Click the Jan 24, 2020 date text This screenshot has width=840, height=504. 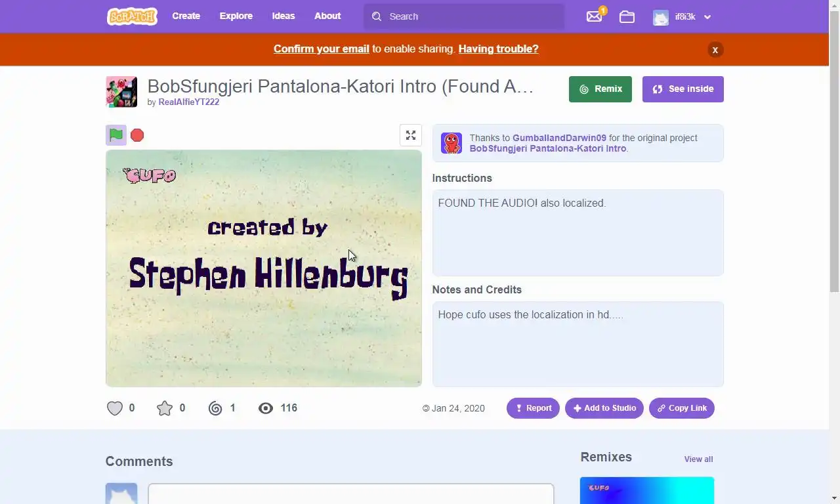pos(458,408)
